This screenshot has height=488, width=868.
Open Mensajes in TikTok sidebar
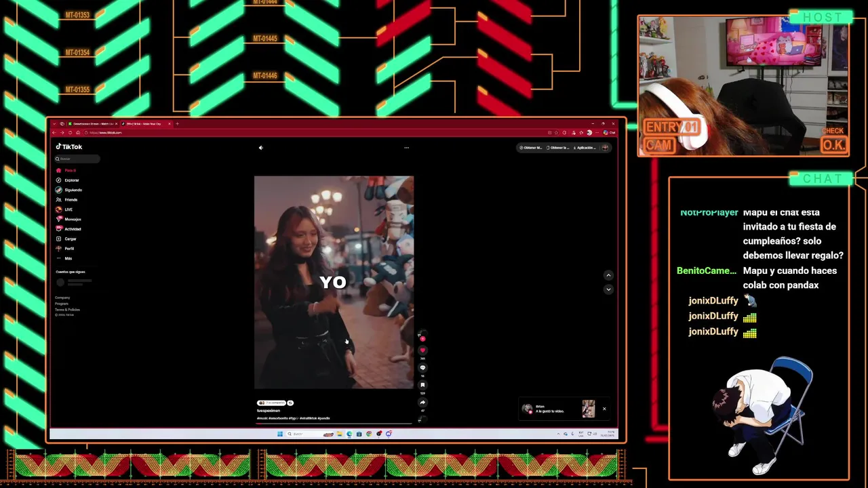click(68, 219)
